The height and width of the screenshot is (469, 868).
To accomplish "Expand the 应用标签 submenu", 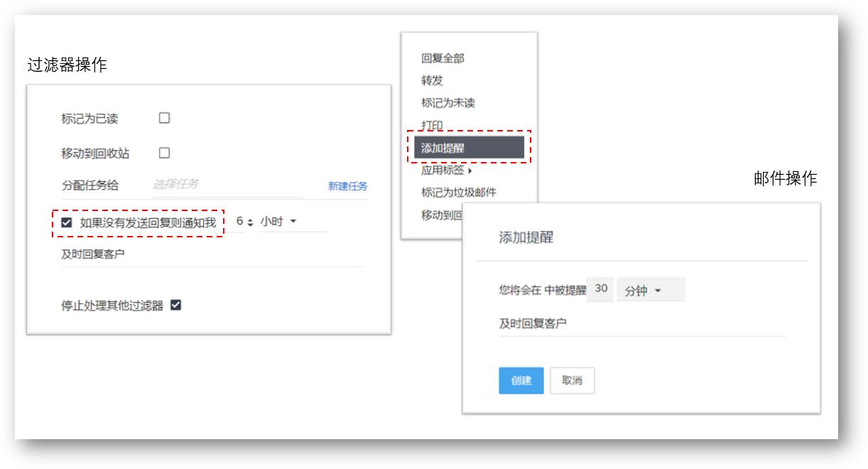I will point(446,170).
